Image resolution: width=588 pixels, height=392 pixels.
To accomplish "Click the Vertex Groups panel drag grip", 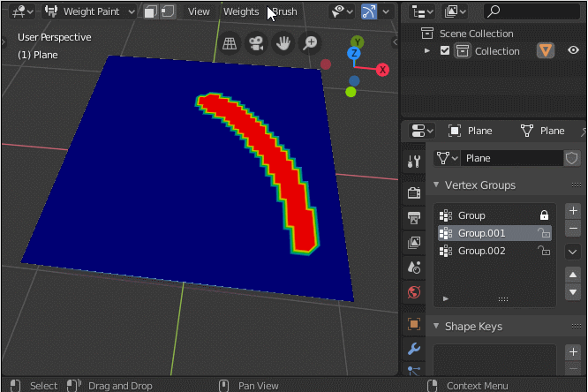I will [x=577, y=185].
